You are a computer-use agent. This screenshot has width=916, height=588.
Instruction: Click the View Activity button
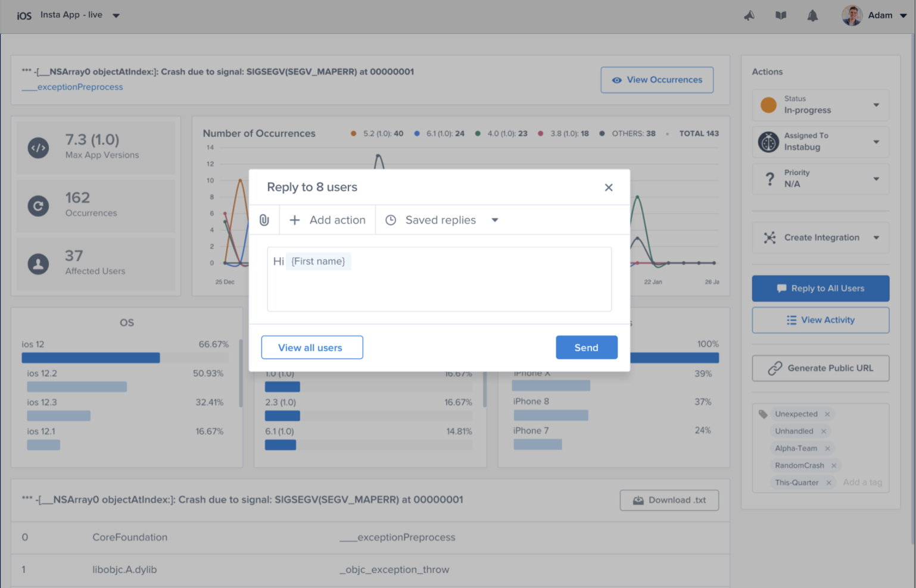821,320
